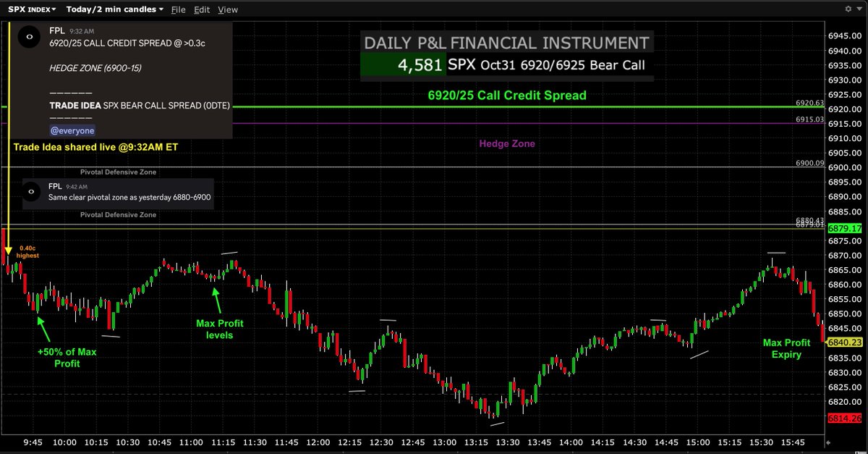Open the dropdown arrow beside the gear icon
Image resolution: width=868 pixels, height=454 pixels.
859,9
